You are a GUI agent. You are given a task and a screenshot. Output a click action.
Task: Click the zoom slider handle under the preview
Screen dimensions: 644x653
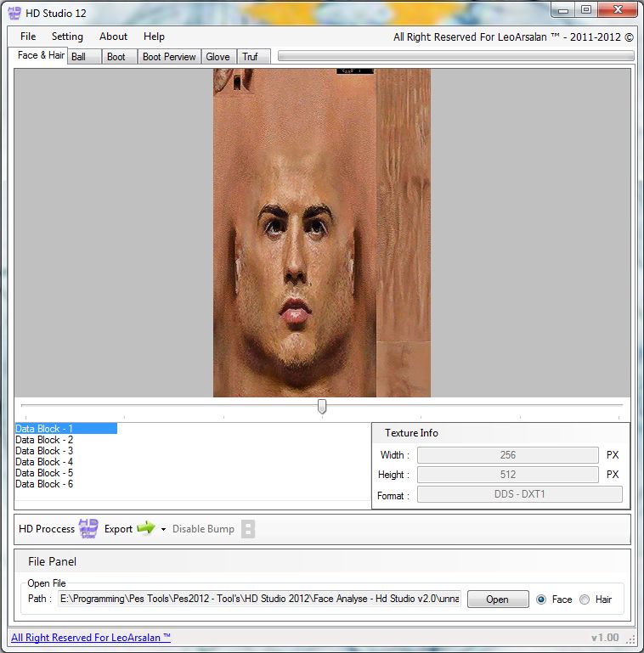(x=322, y=407)
